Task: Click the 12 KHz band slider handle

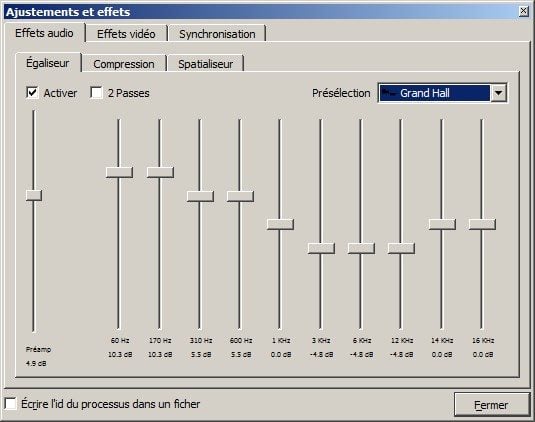Action: coord(401,248)
